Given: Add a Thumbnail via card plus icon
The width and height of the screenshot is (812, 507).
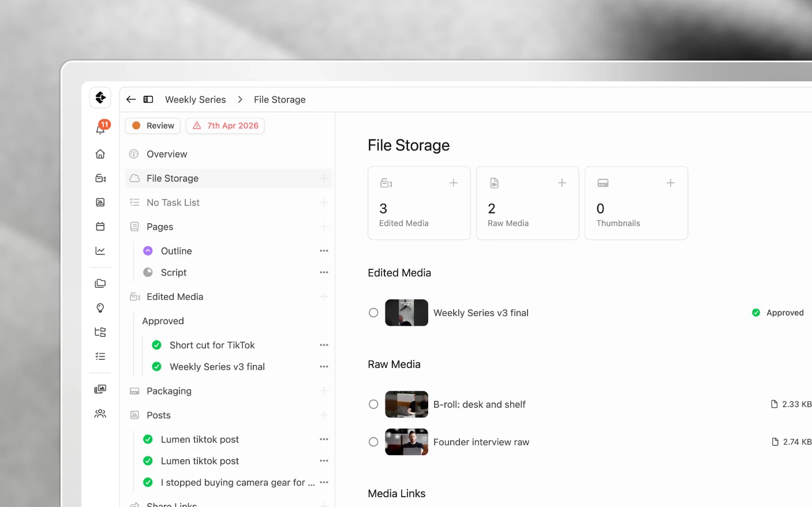Looking at the screenshot, I should click(671, 183).
